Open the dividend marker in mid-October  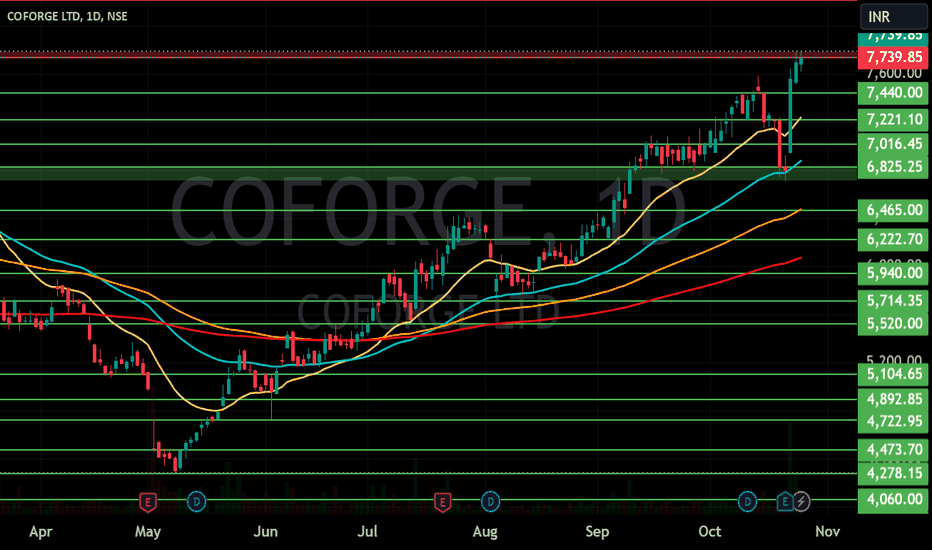[x=747, y=502]
